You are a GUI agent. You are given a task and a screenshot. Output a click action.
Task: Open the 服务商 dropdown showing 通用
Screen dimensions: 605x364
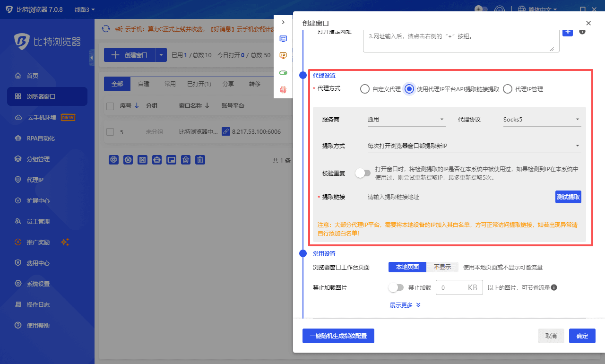pyautogui.click(x=406, y=120)
